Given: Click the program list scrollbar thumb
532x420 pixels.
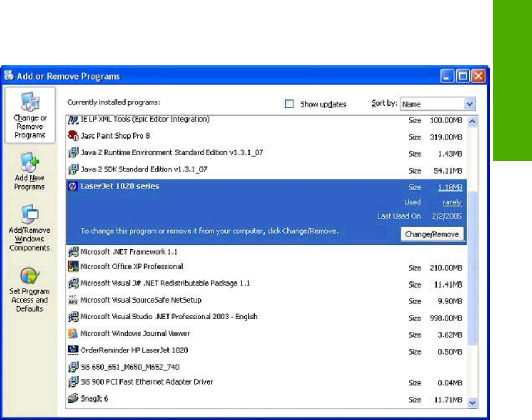Looking at the screenshot, I should point(472,268).
